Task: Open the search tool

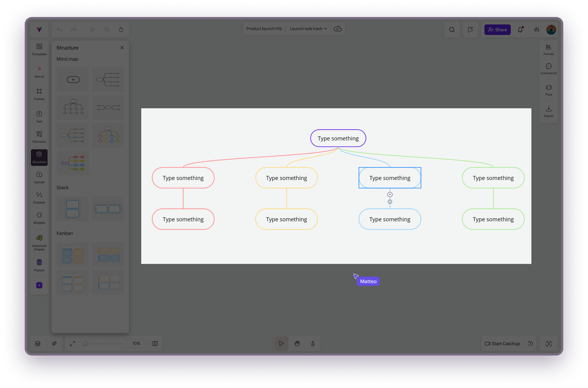Action: 452,30
